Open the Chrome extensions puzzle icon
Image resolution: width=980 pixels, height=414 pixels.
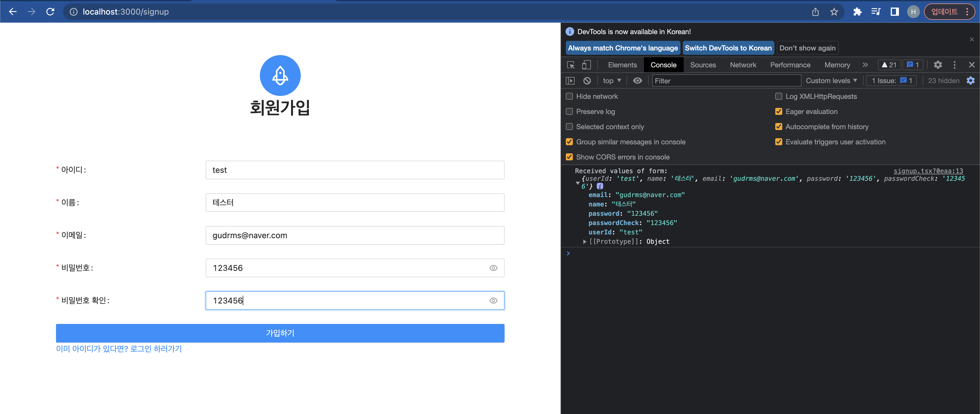point(857,12)
